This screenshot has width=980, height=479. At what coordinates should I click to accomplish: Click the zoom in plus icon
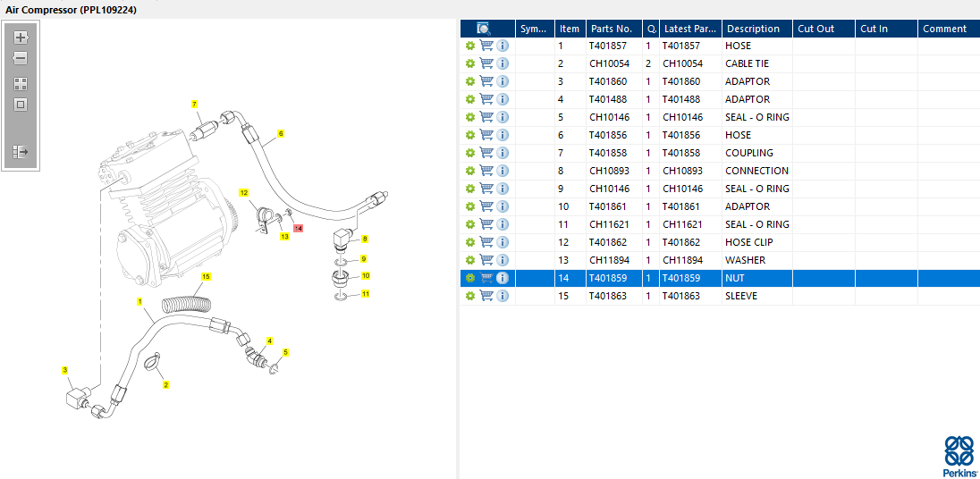coord(21,38)
